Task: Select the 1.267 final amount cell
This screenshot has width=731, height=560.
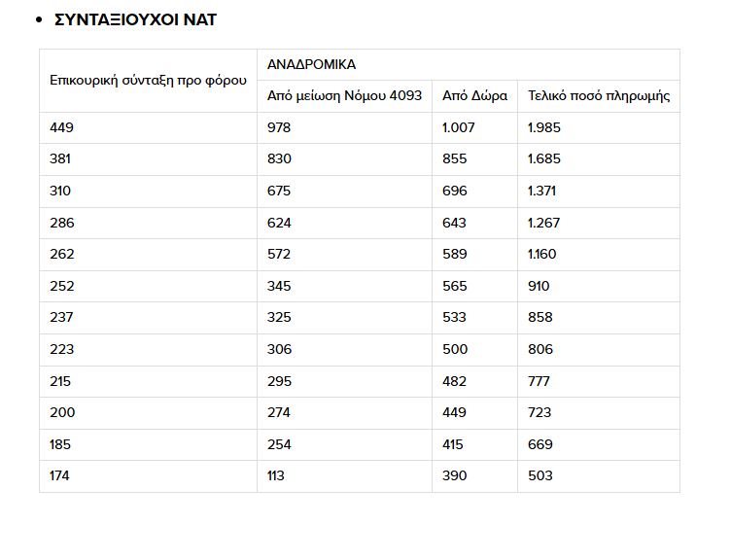Action: click(544, 223)
